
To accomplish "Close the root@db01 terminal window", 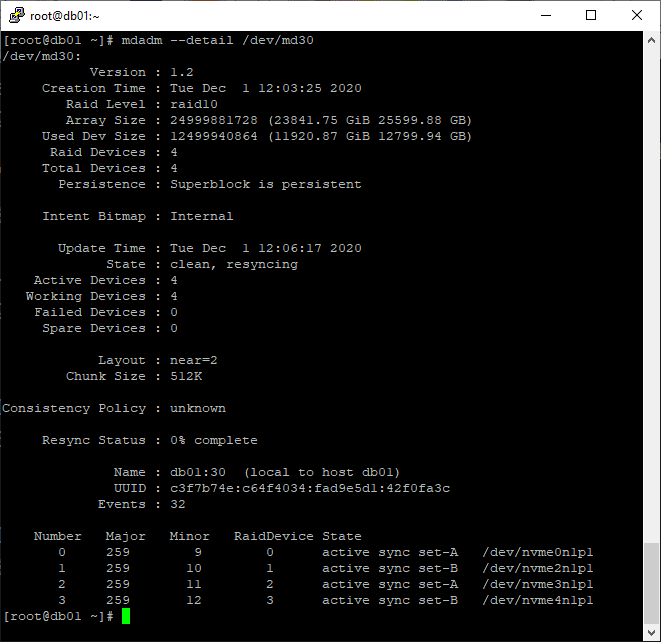I will point(637,16).
